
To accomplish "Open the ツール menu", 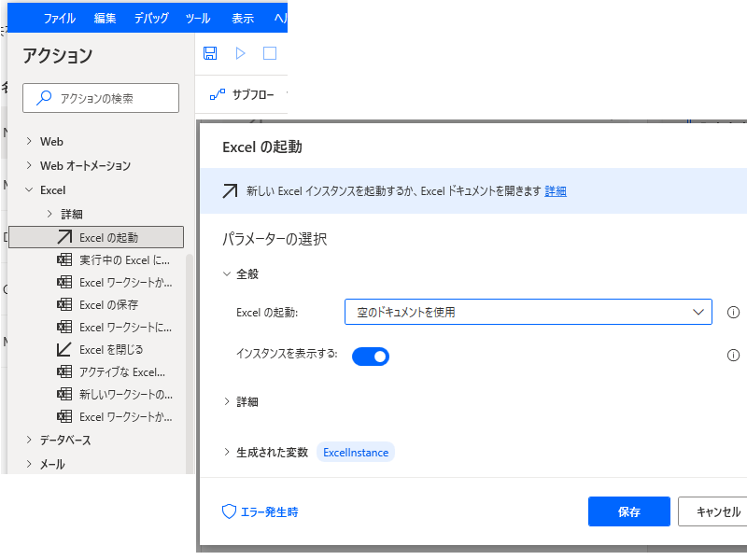I will [x=198, y=18].
